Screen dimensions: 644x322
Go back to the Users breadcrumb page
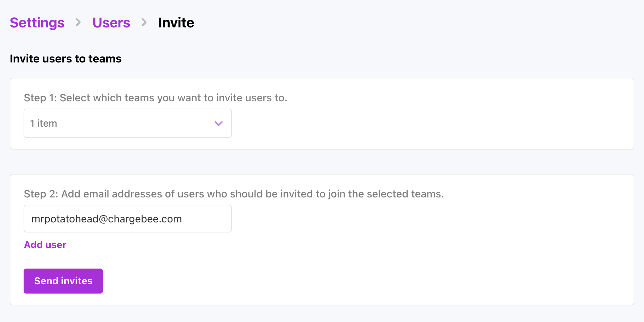111,23
